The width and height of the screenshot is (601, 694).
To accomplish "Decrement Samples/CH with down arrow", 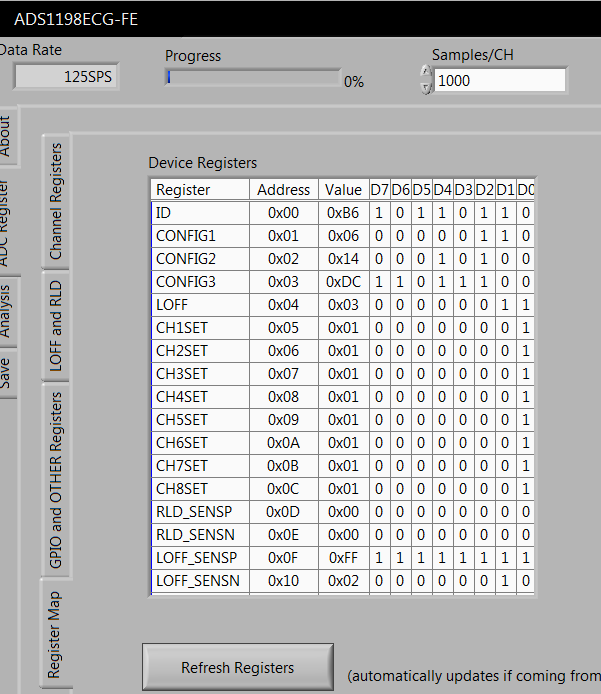I will [x=426, y=87].
